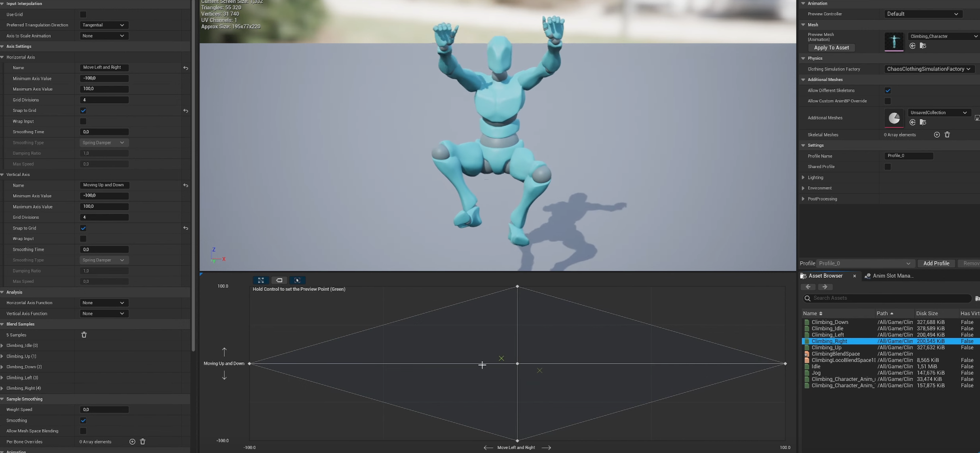
Task: Browse to the Preview Mesh in Content Browser
Action: coord(923,46)
